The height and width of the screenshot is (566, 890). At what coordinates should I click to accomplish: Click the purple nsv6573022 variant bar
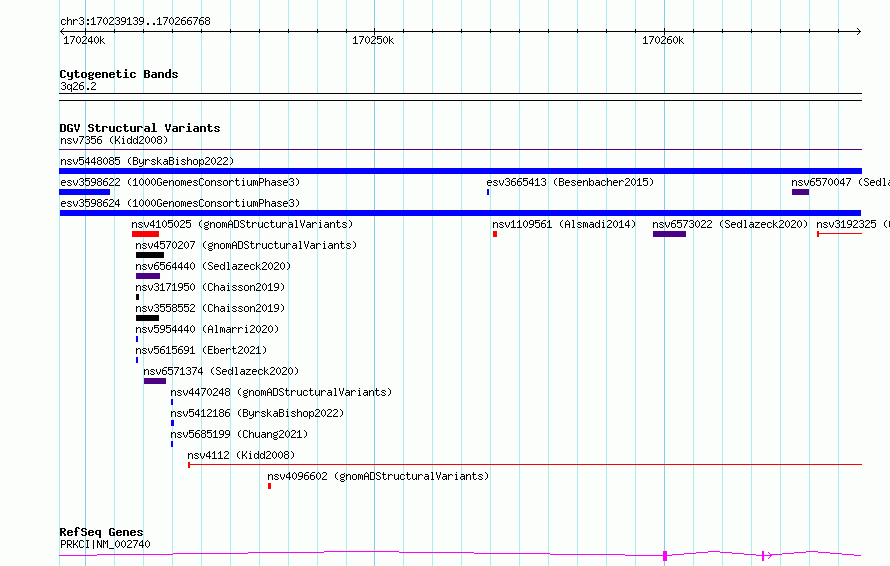(x=669, y=234)
